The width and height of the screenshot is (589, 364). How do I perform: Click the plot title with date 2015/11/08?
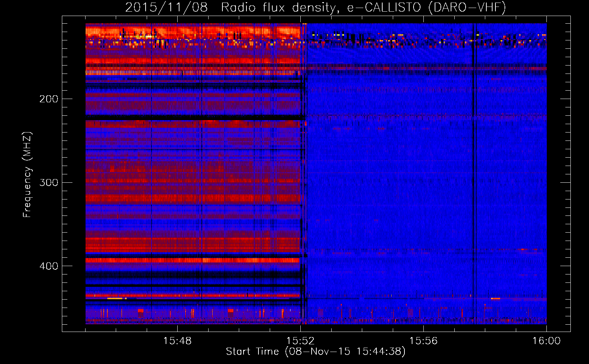pyautogui.click(x=315, y=8)
